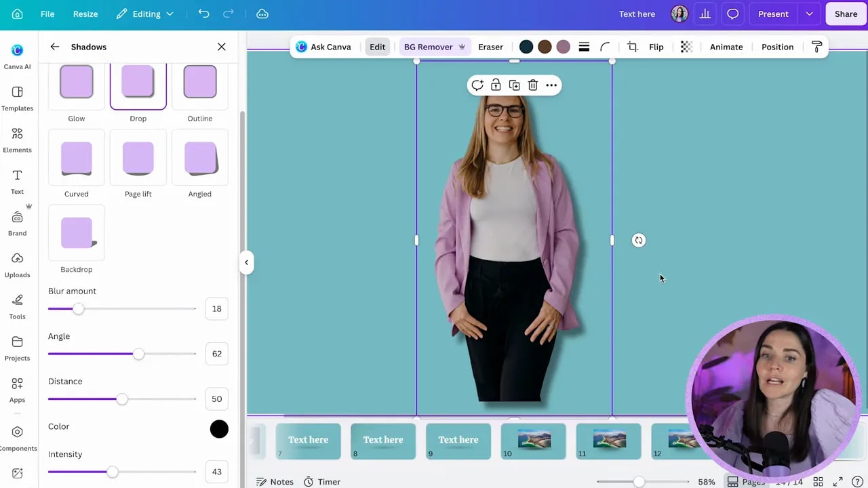Click the Present button
Viewport: 868px width, 488px height.
pos(773,14)
